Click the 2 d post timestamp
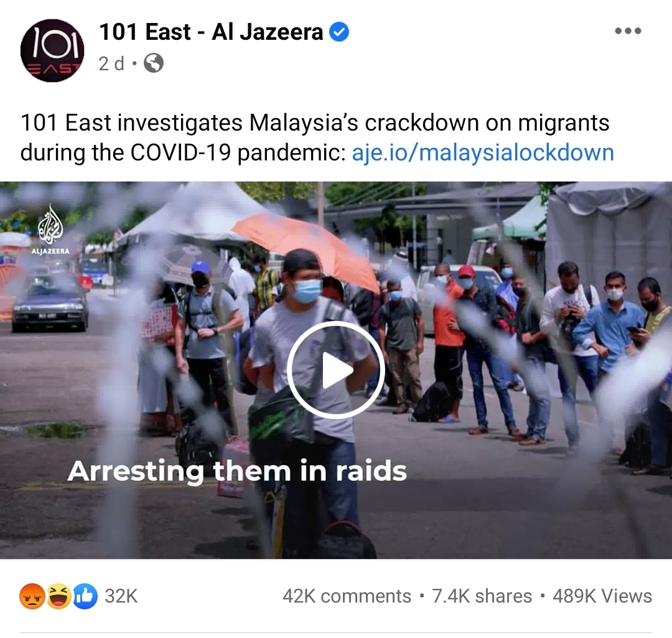The image size is (672, 638). tap(111, 64)
